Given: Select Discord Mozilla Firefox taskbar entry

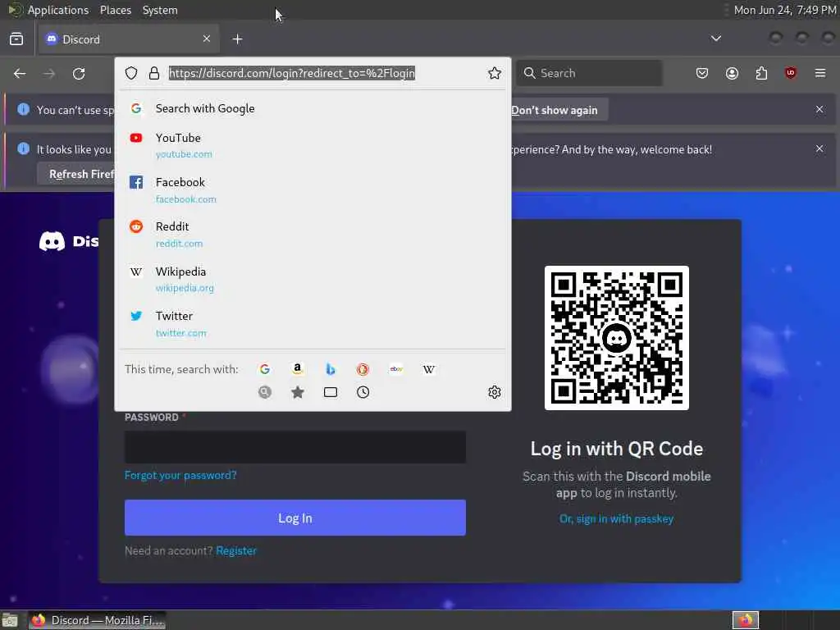Looking at the screenshot, I should (97, 620).
